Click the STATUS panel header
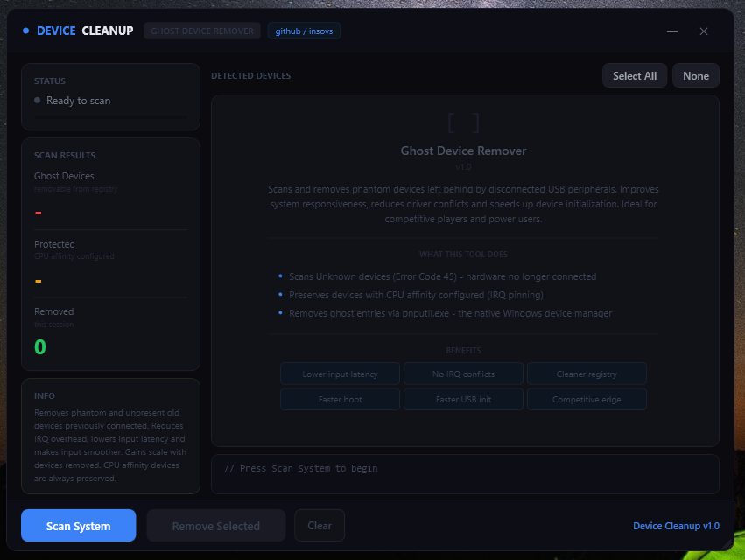The width and height of the screenshot is (745, 560). pyautogui.click(x=49, y=80)
